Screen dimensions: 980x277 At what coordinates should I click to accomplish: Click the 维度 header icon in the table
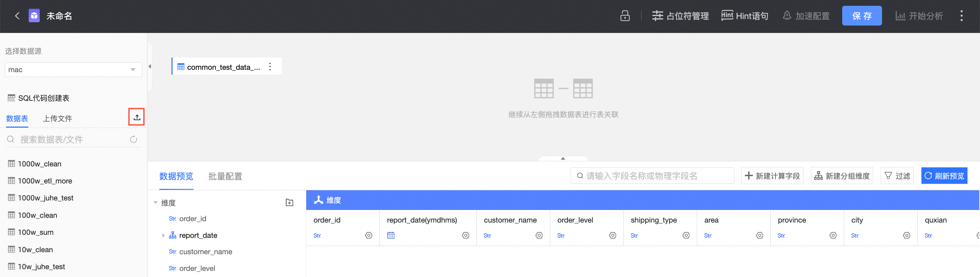[x=318, y=200]
